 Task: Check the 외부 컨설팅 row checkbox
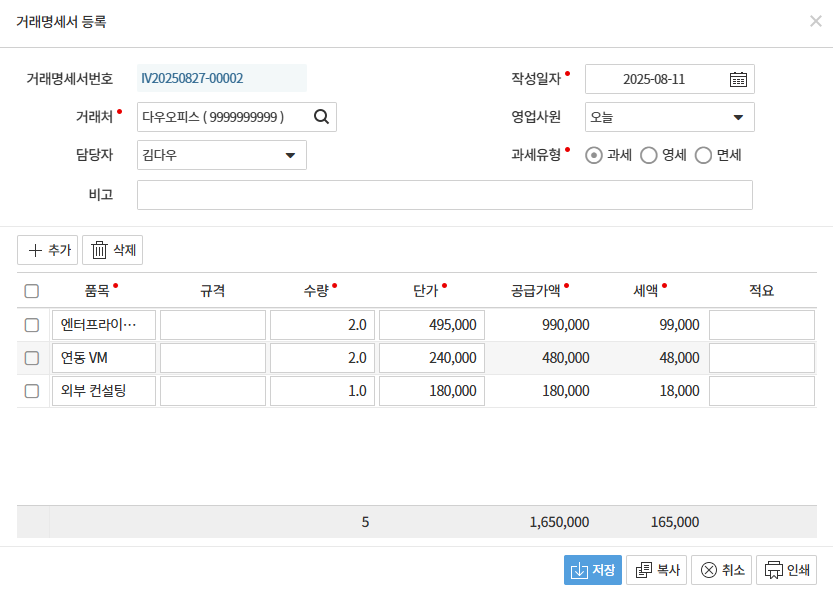coord(32,391)
